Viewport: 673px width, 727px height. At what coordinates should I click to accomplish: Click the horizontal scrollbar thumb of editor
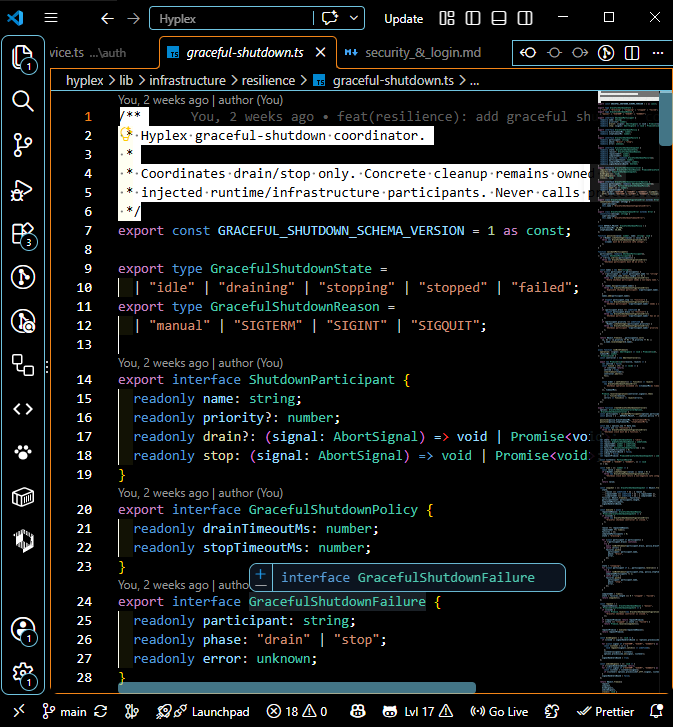coord(297,687)
